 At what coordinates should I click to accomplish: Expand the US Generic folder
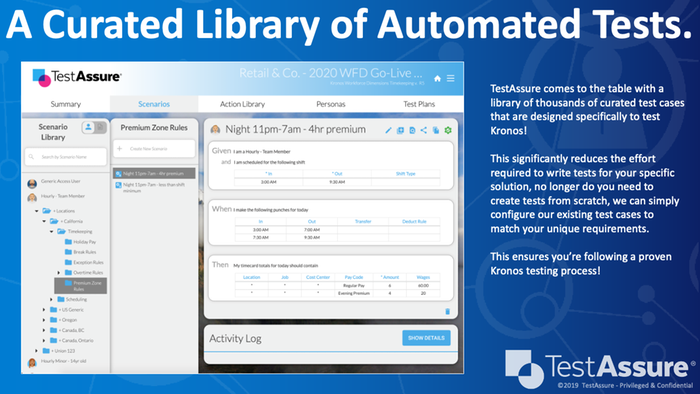coord(44,310)
